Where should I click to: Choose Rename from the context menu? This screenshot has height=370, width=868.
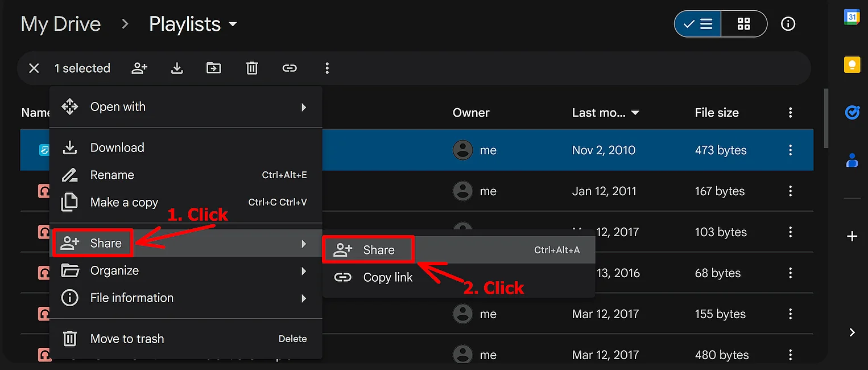pos(112,175)
